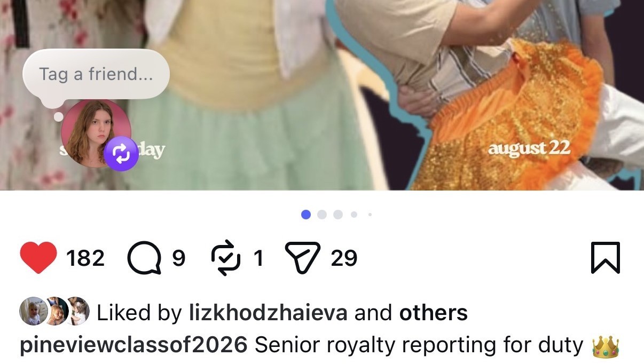
Task: Open pineviewclassof2026 profile from caption
Action: click(133, 345)
